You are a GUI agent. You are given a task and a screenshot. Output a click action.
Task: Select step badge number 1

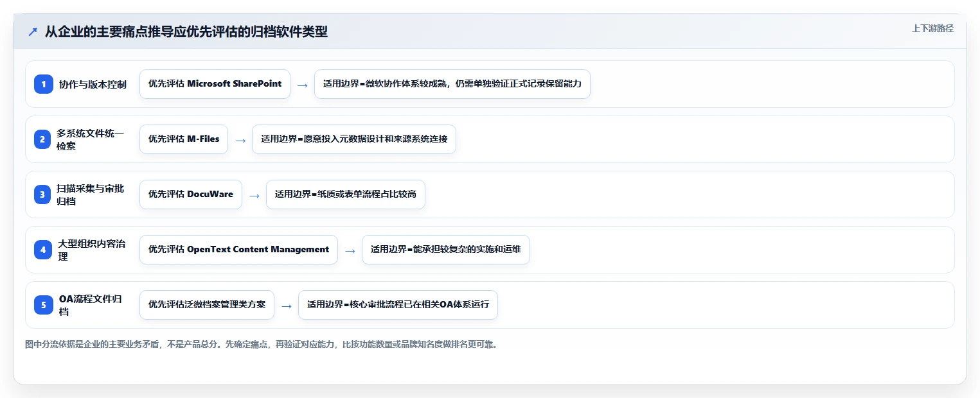[x=44, y=84]
